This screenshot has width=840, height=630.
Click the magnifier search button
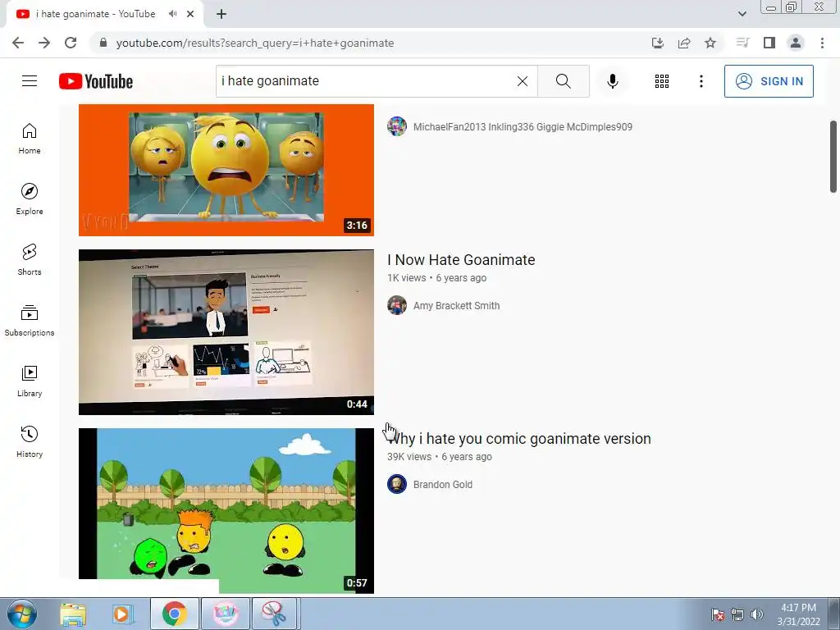(x=563, y=81)
